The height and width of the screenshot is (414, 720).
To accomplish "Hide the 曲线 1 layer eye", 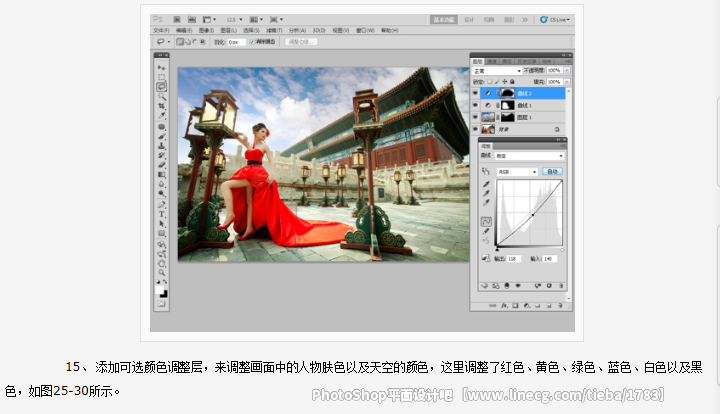I will (476, 105).
